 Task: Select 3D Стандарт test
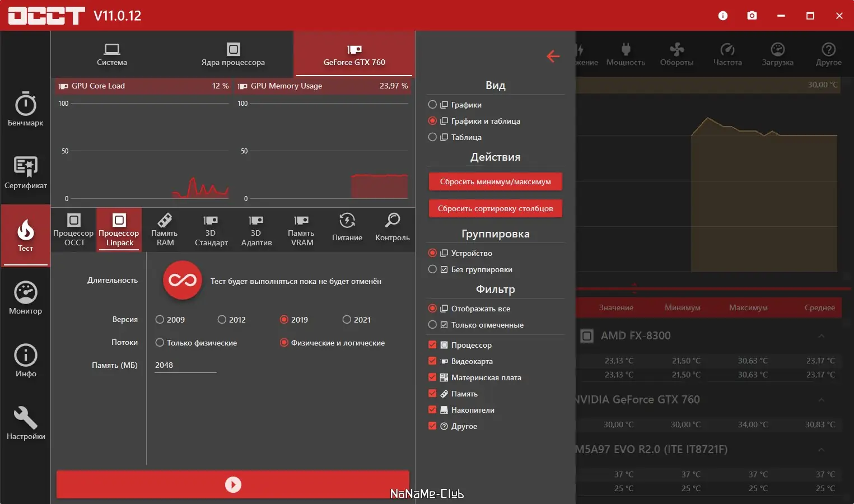click(x=211, y=230)
